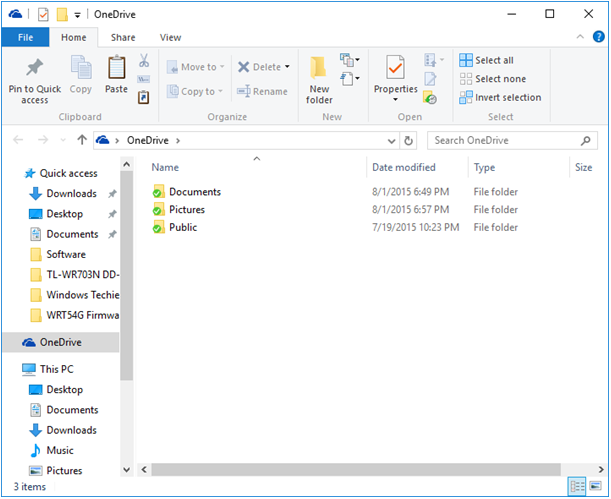Viewport: 611px width, 499px height.
Task: Click the Rename button
Action: (262, 92)
